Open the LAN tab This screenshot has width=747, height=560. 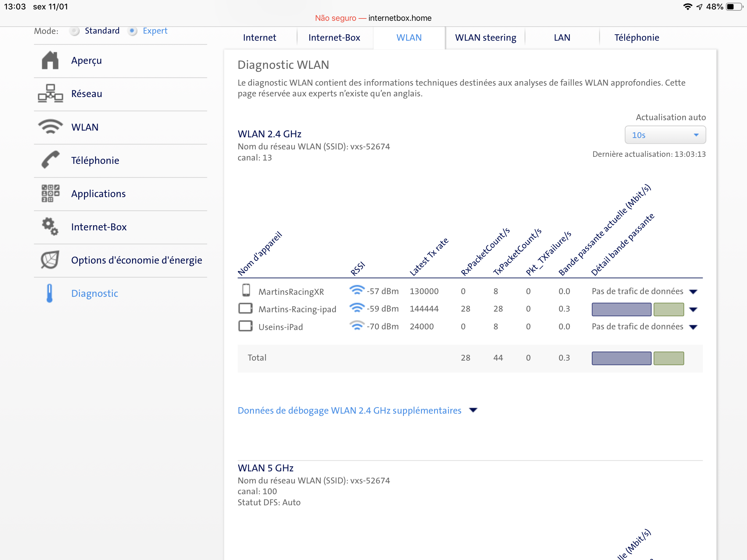[562, 38]
